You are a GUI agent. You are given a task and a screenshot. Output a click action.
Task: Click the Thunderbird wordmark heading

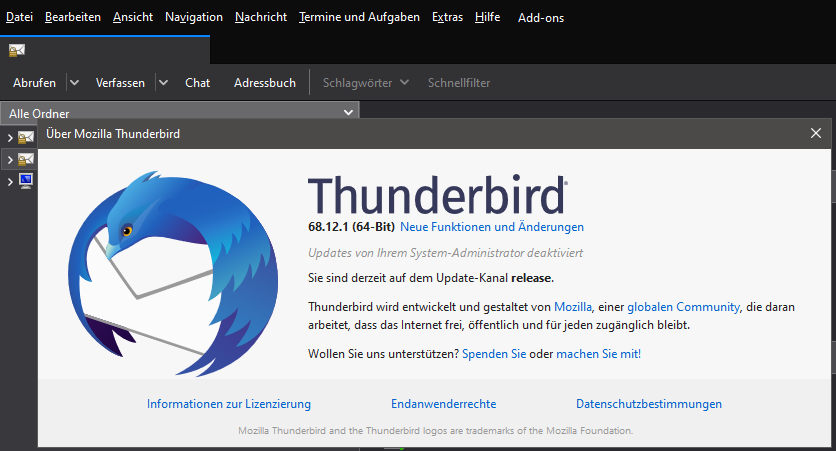tap(437, 195)
